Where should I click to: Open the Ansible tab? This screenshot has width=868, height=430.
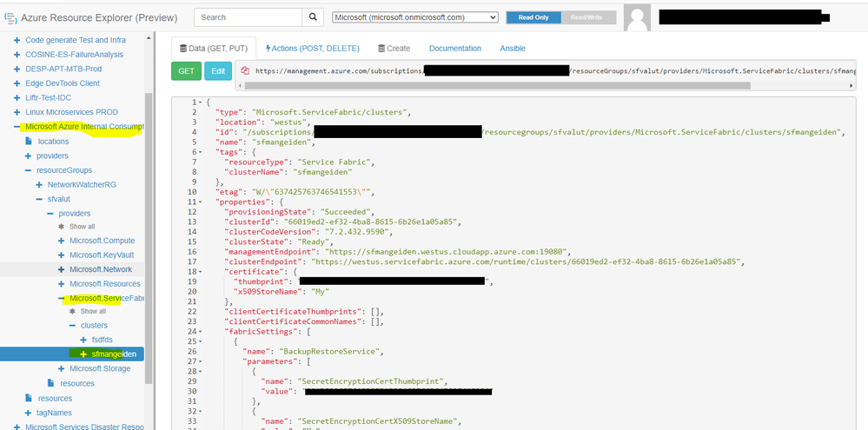tap(513, 49)
